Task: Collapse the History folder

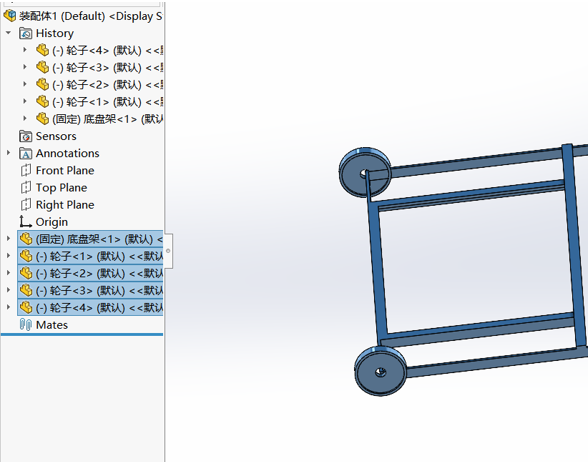Action: tap(8, 33)
